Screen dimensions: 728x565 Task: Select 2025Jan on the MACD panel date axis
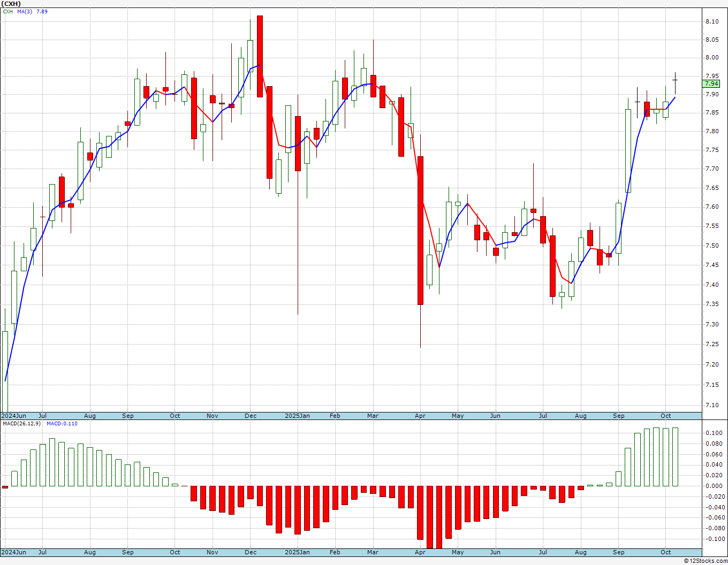(x=297, y=552)
